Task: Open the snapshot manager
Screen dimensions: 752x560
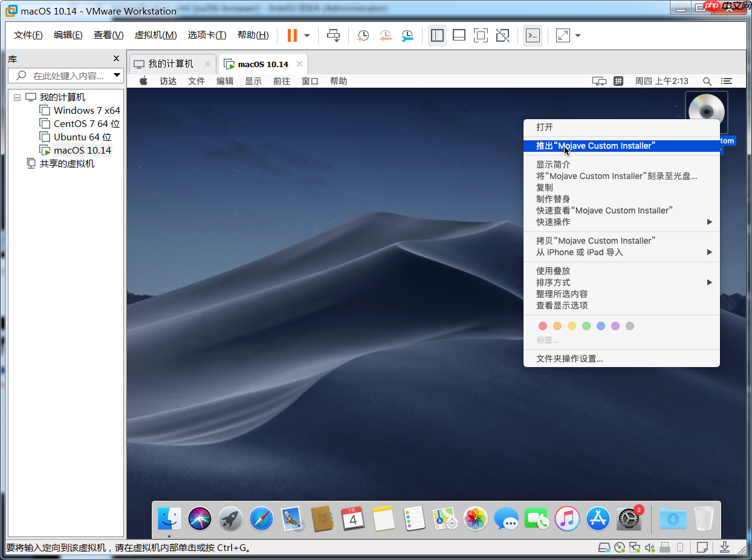Action: coord(407,35)
